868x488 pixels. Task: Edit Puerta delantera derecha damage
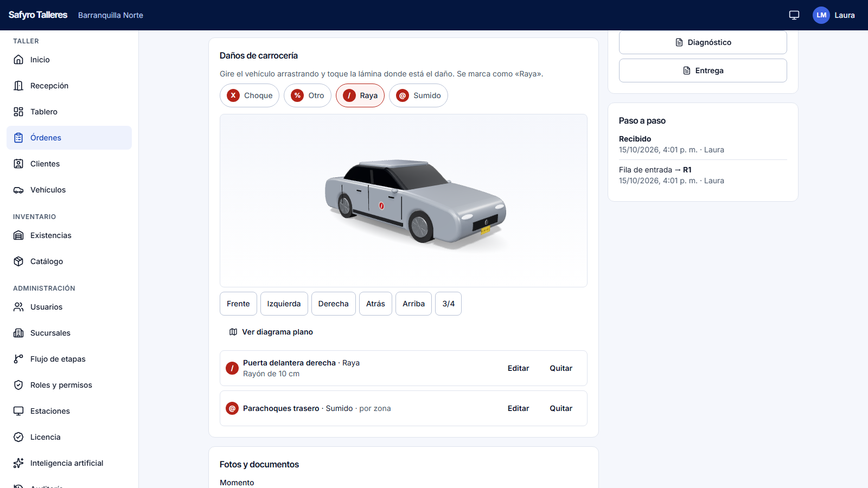pos(518,368)
